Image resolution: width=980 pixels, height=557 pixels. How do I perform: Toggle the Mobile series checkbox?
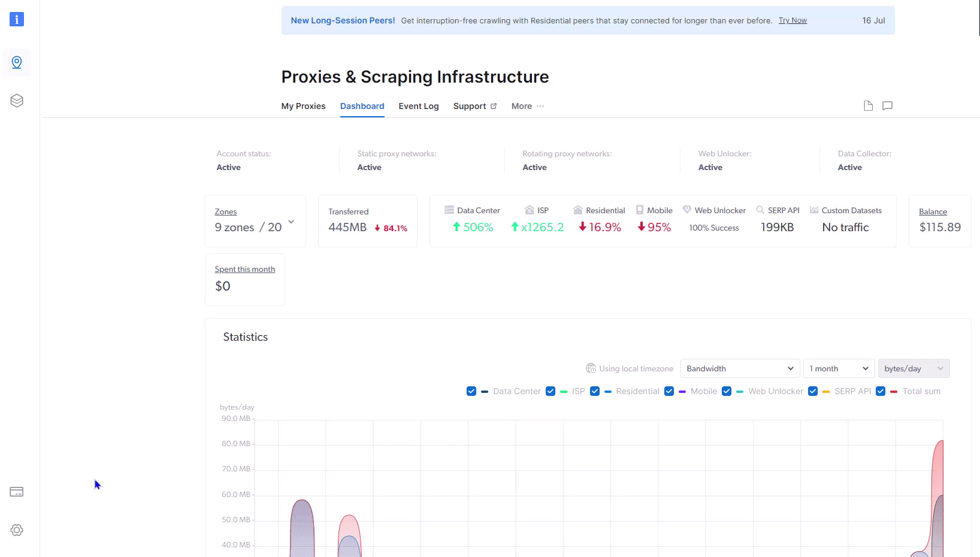click(x=669, y=391)
